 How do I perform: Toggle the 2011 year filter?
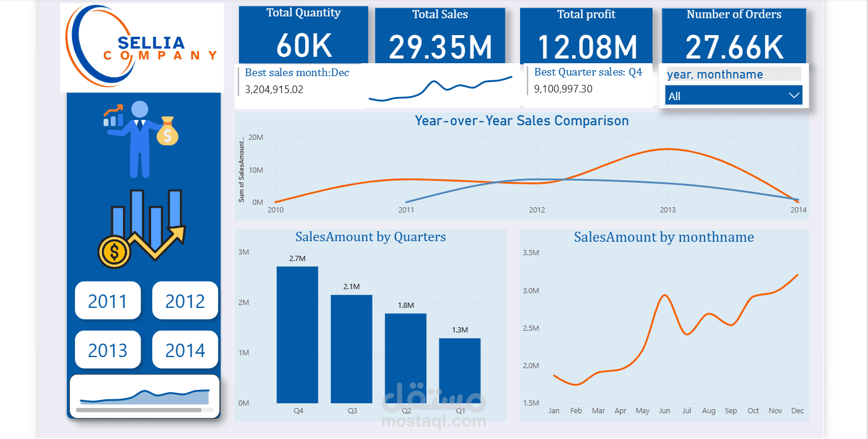click(108, 300)
